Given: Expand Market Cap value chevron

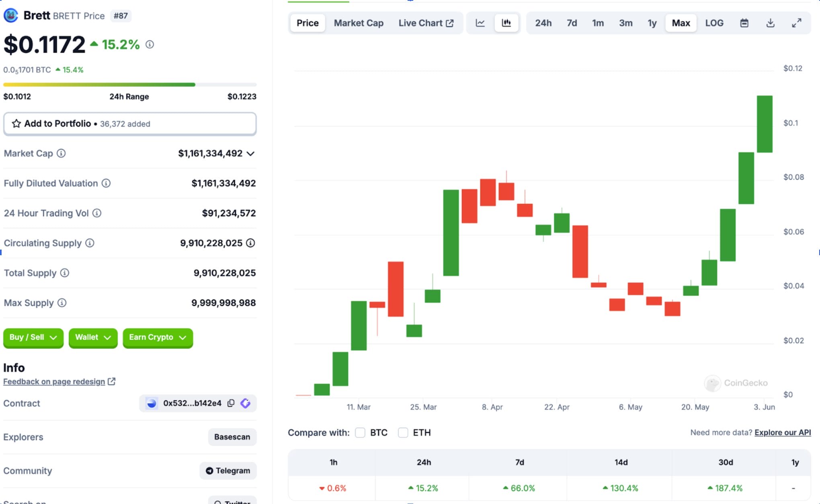Looking at the screenshot, I should coord(250,154).
